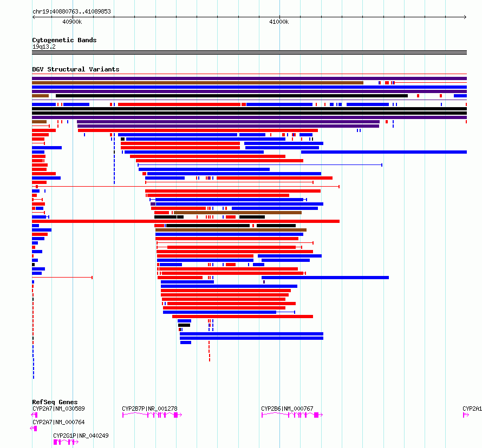The height and width of the screenshot is (448, 482).
Task: Select the magenta CYP2G1P gene model glyph
Action: pyautogui.click(x=66, y=442)
